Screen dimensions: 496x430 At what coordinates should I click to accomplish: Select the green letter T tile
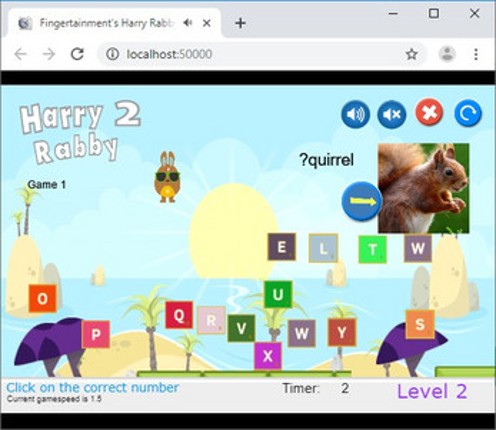pyautogui.click(x=373, y=249)
